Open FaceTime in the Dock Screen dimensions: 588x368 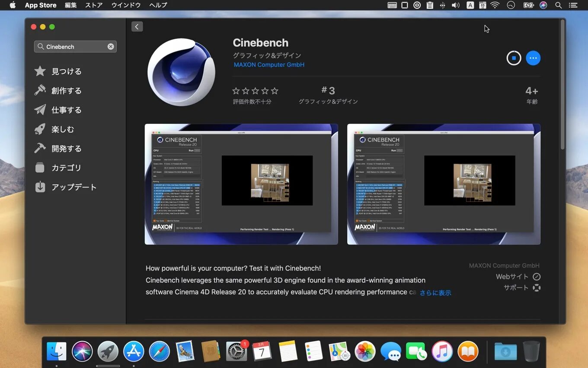(x=416, y=351)
